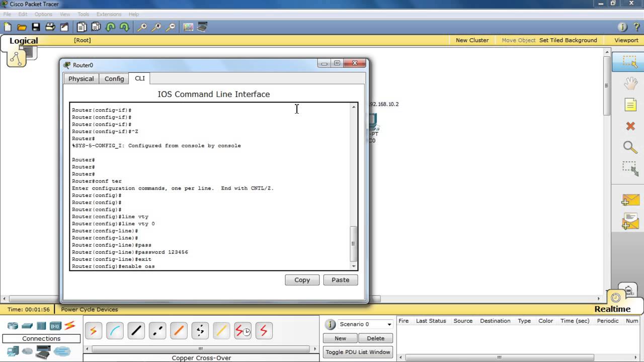The width and height of the screenshot is (644, 362).
Task: Select the Hubs device category
Action: [41, 326]
